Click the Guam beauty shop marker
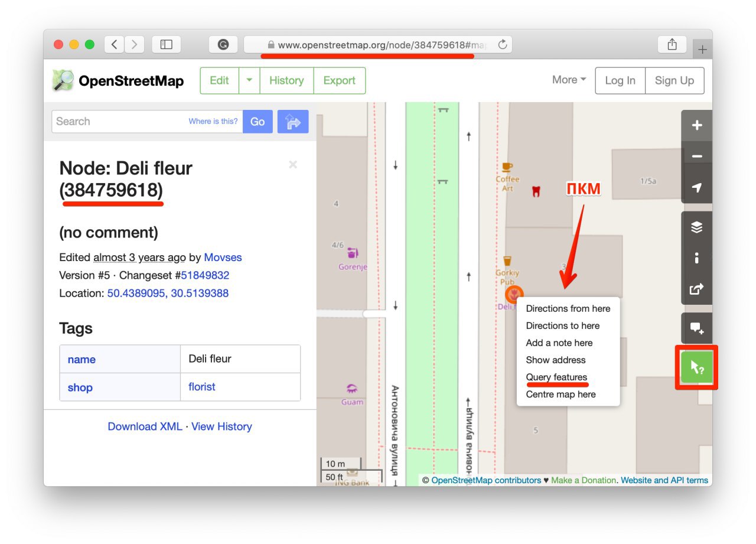This screenshot has width=756, height=544. pyautogui.click(x=352, y=389)
